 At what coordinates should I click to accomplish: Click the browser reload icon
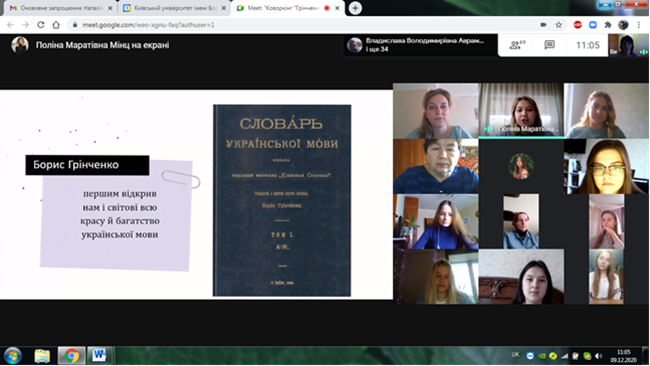pyautogui.click(x=41, y=25)
